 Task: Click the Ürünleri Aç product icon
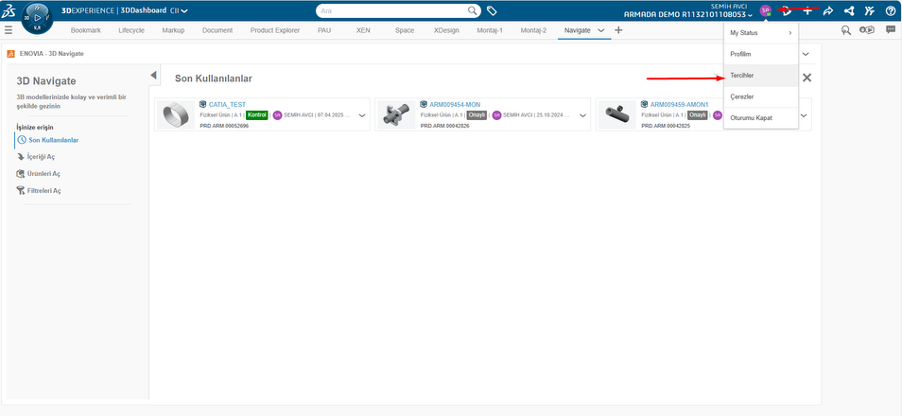(21, 174)
